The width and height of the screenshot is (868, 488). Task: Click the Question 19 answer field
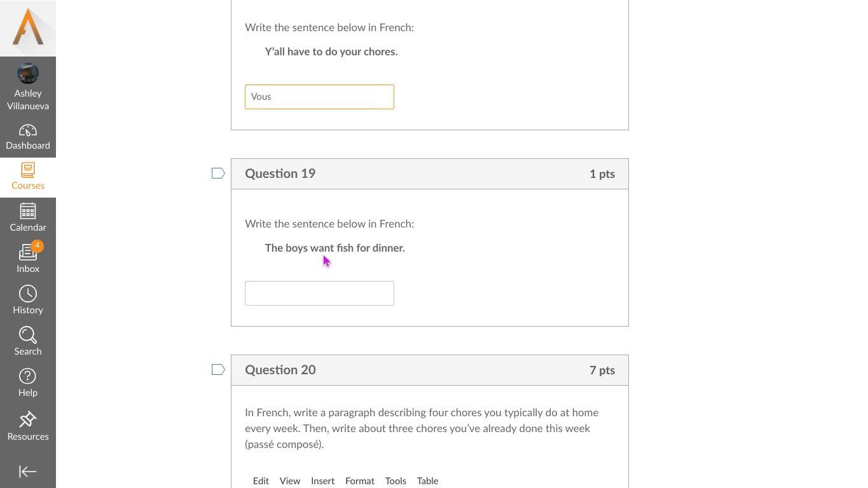(x=319, y=293)
